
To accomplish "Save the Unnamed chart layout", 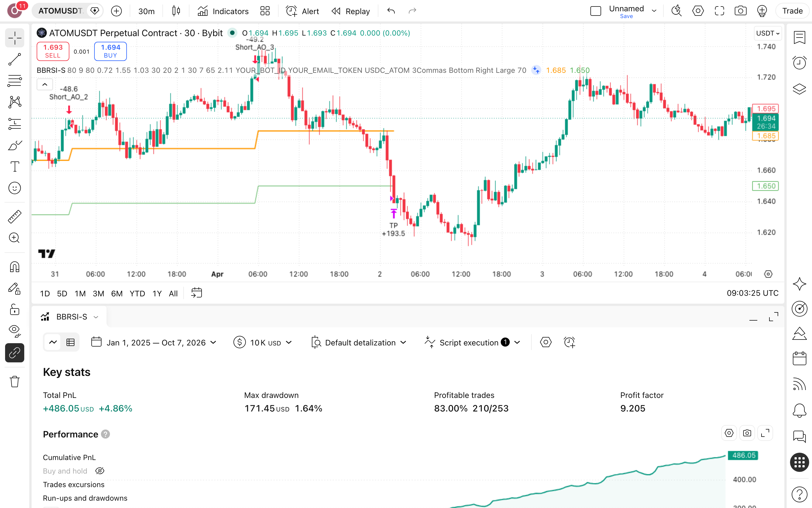I will coord(626,16).
